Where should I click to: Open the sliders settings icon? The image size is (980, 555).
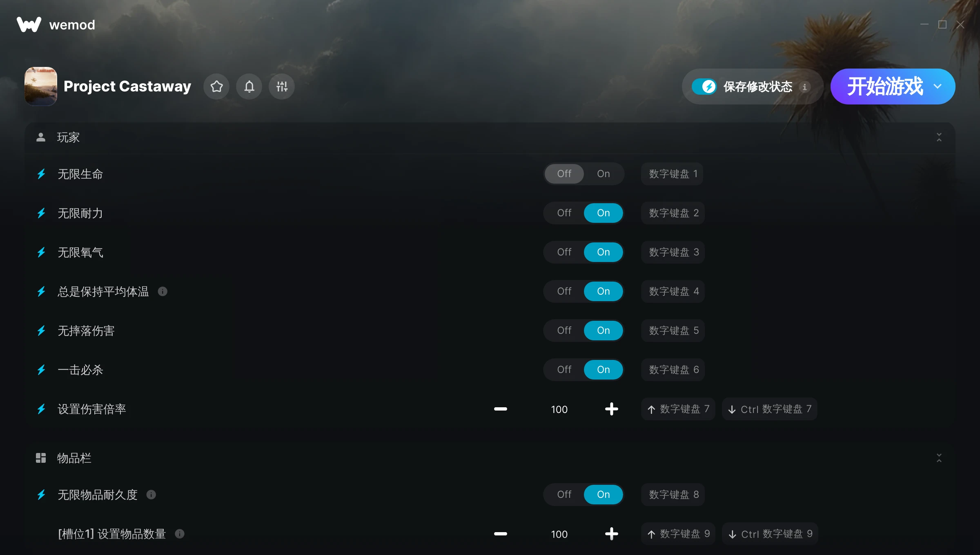tap(282, 87)
